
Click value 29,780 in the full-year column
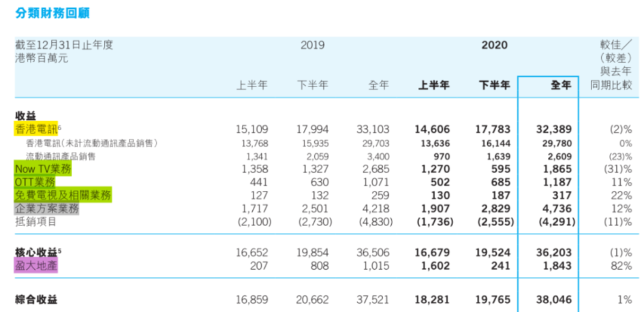click(558, 143)
